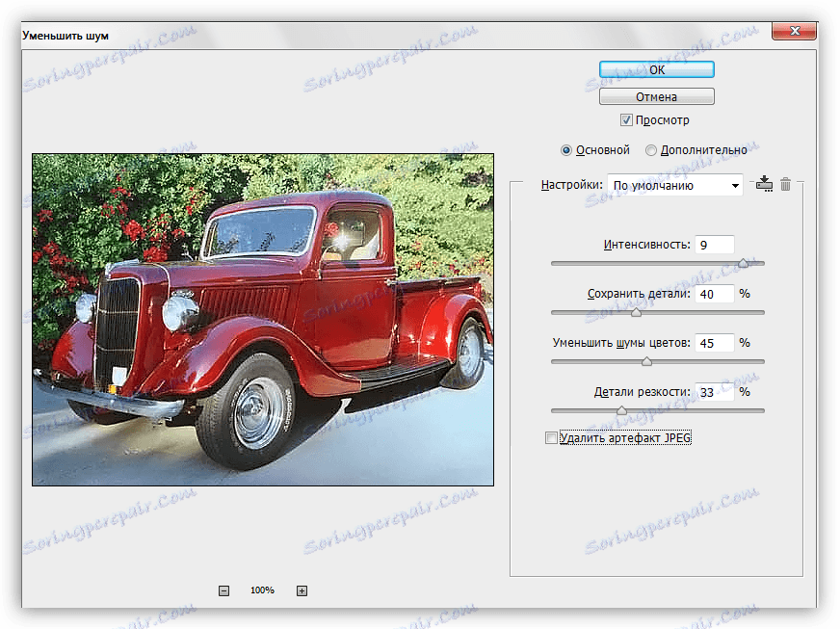Click the Уменьшить шумы цветов slider handle

pos(646,361)
